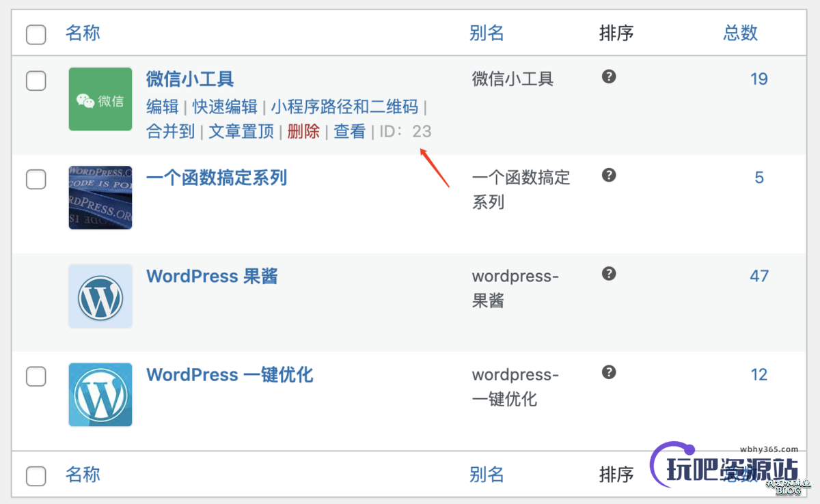820x504 pixels.
Task: Open the 一个函数搞定系列 title link
Action: tap(217, 178)
